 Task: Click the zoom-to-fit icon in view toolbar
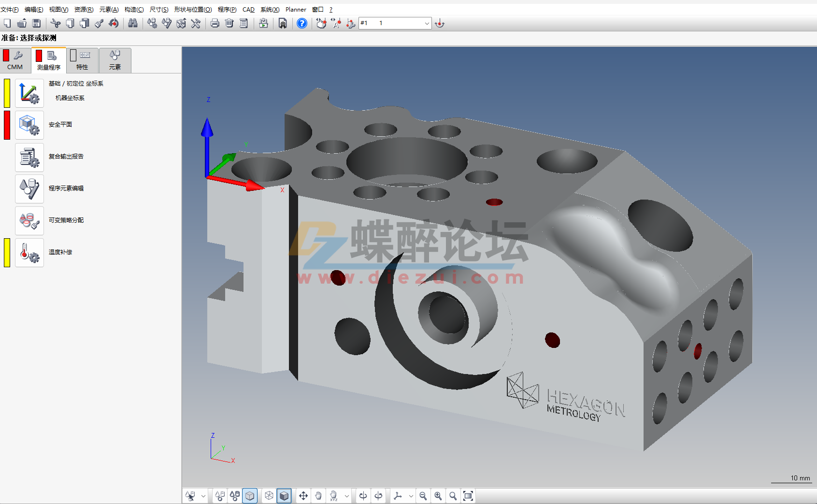point(468,496)
